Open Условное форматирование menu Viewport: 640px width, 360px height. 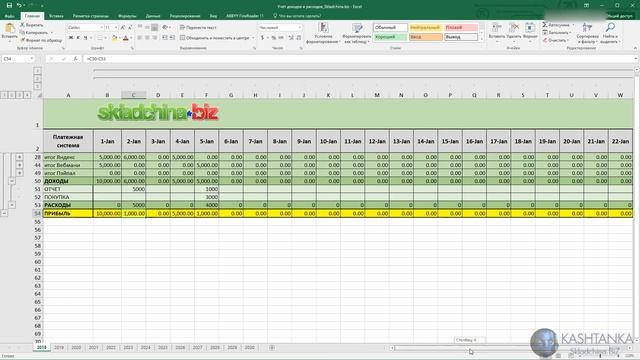[x=323, y=33]
